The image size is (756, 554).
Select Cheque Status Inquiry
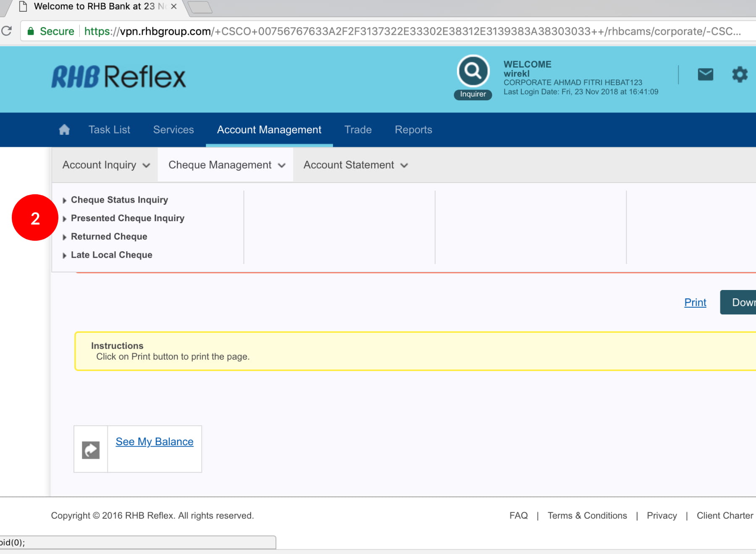pos(119,200)
